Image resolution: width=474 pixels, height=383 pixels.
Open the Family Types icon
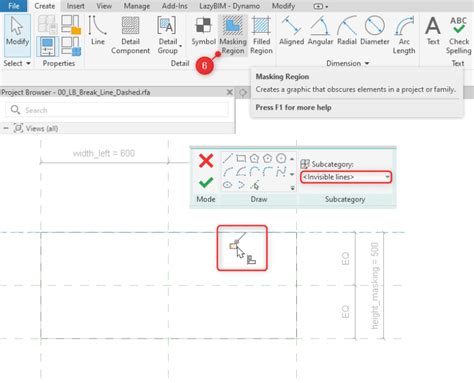coord(71,46)
